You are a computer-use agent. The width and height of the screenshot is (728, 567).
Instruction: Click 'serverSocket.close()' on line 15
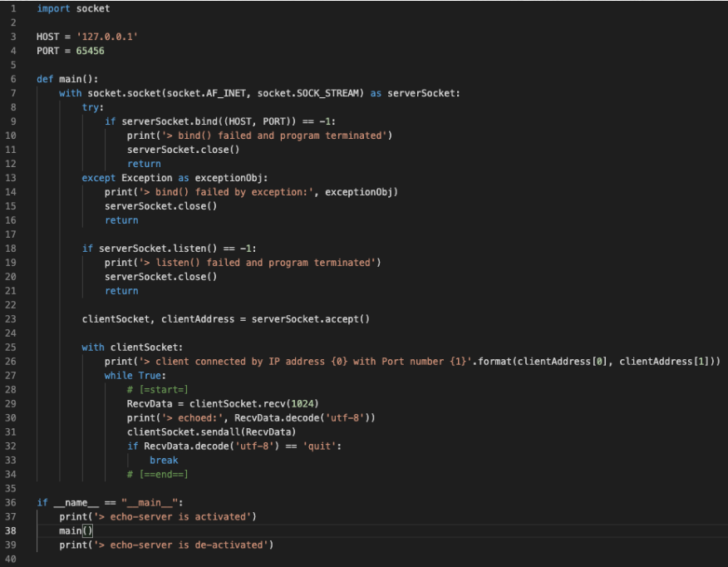160,206
